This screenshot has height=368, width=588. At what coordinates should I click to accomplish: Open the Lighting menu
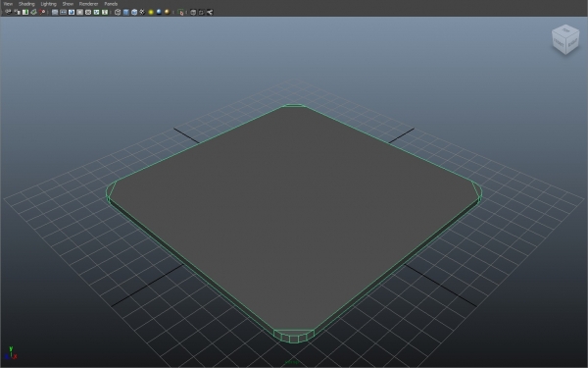click(48, 4)
